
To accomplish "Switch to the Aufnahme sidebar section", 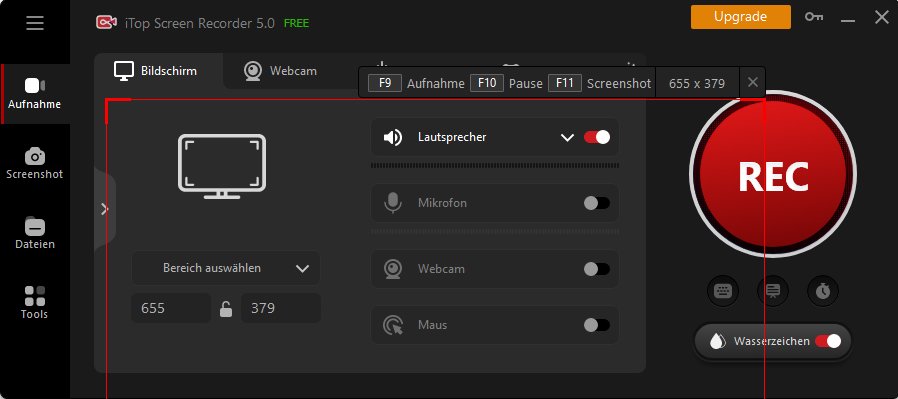I will coord(34,94).
